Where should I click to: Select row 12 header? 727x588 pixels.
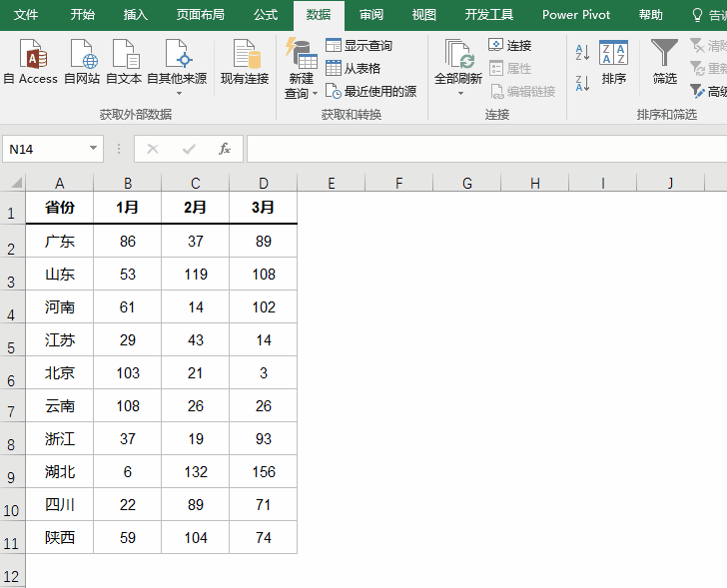[x=12, y=572]
